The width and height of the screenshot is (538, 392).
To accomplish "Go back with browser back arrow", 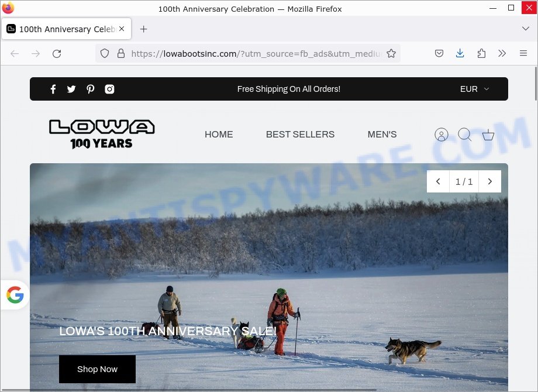I will pyautogui.click(x=15, y=54).
